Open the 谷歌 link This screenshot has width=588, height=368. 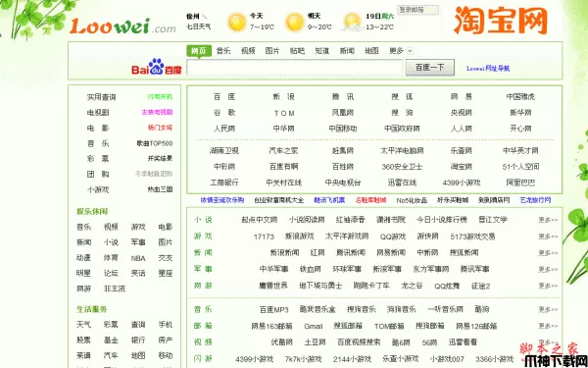tap(224, 113)
